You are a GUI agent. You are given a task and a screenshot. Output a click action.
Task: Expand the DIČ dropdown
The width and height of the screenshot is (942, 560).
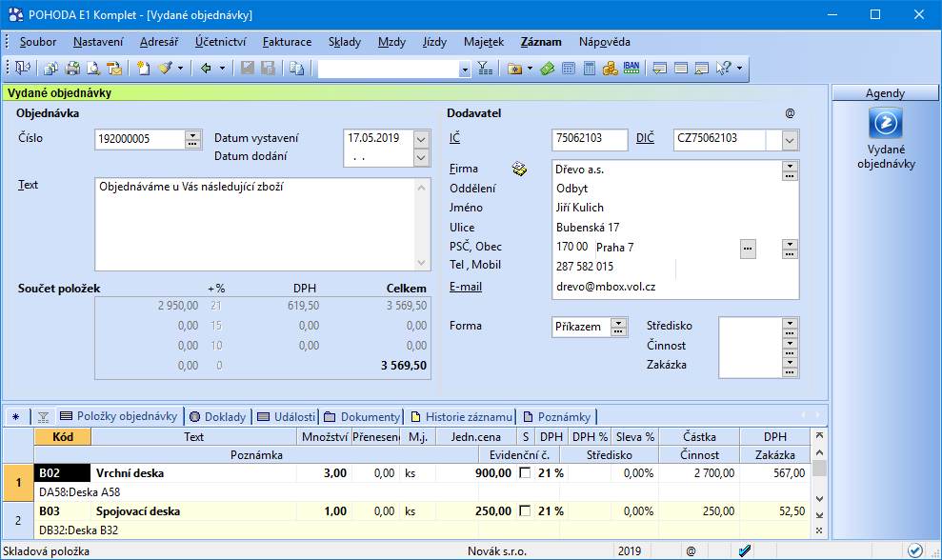pos(790,141)
